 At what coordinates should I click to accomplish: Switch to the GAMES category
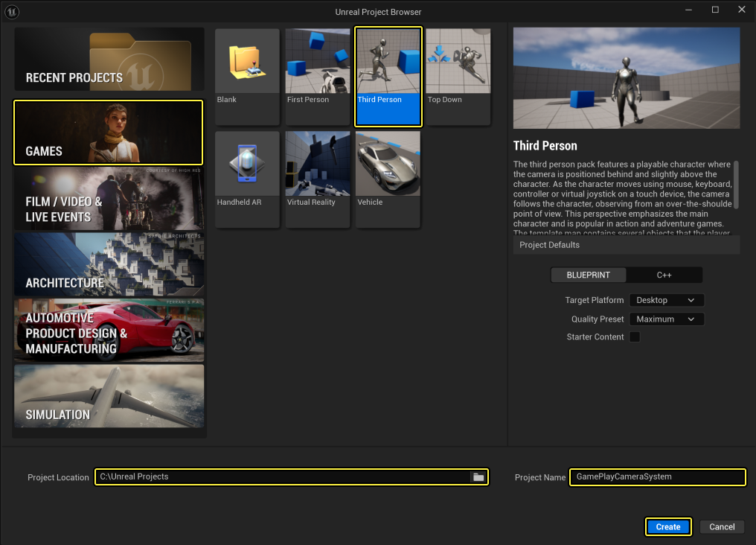click(x=108, y=133)
